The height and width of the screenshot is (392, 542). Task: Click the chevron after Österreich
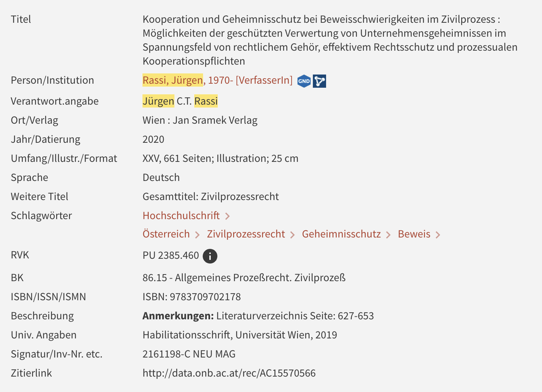[197, 235]
